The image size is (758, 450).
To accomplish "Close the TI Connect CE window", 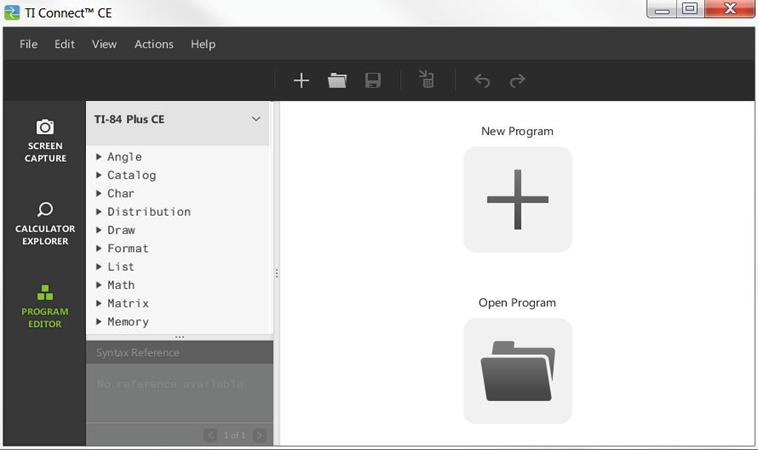I will coord(730,9).
